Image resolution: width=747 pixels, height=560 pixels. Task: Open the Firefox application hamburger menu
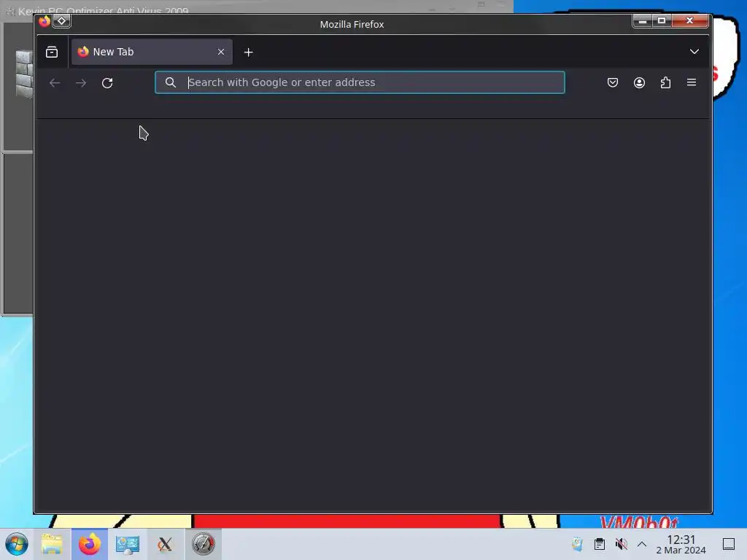pyautogui.click(x=692, y=82)
